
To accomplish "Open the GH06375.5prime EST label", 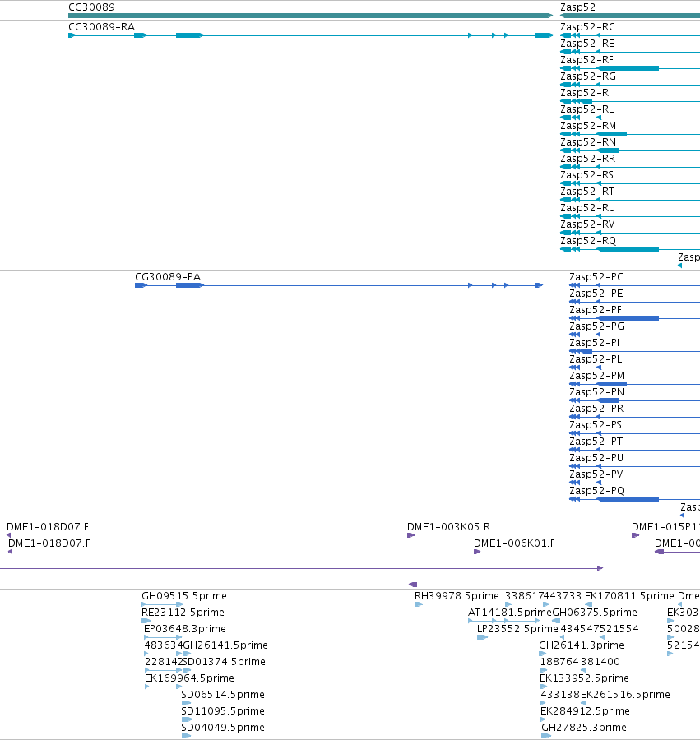I will pyautogui.click(x=595, y=613).
